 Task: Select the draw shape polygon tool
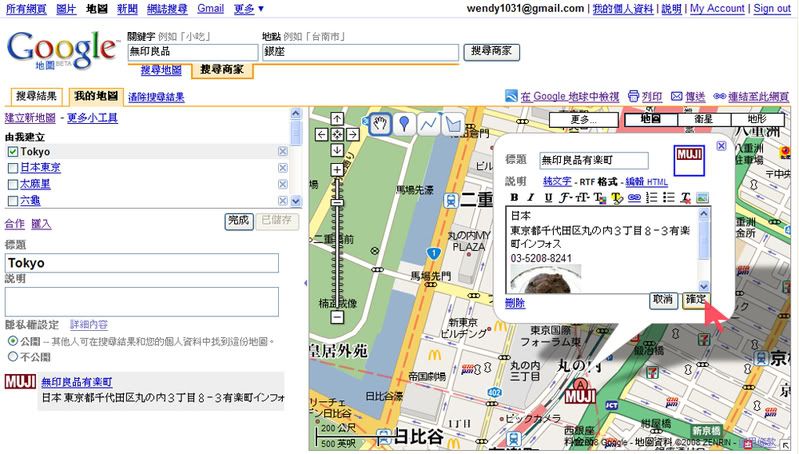click(x=453, y=124)
